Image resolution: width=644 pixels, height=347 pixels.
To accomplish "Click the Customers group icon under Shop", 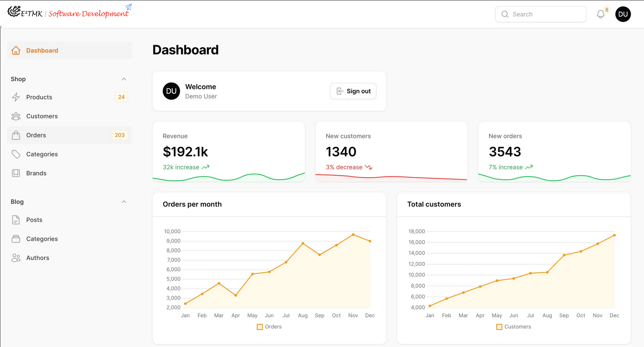I will [x=16, y=116].
